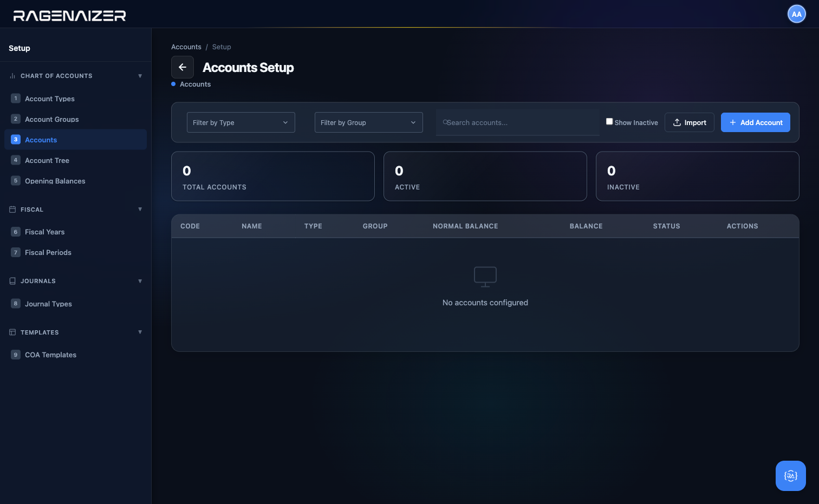The image size is (819, 504).
Task: Click the STATUS column header
Action: (x=666, y=226)
